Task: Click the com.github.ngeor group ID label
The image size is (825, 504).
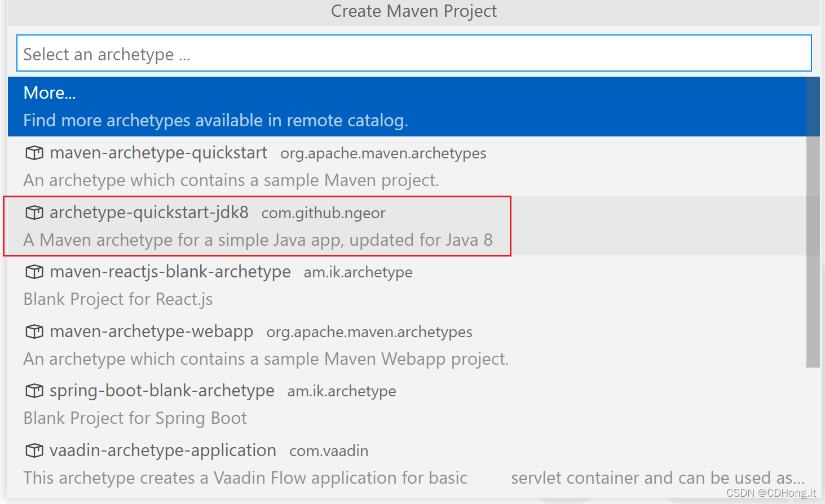Action: point(324,213)
